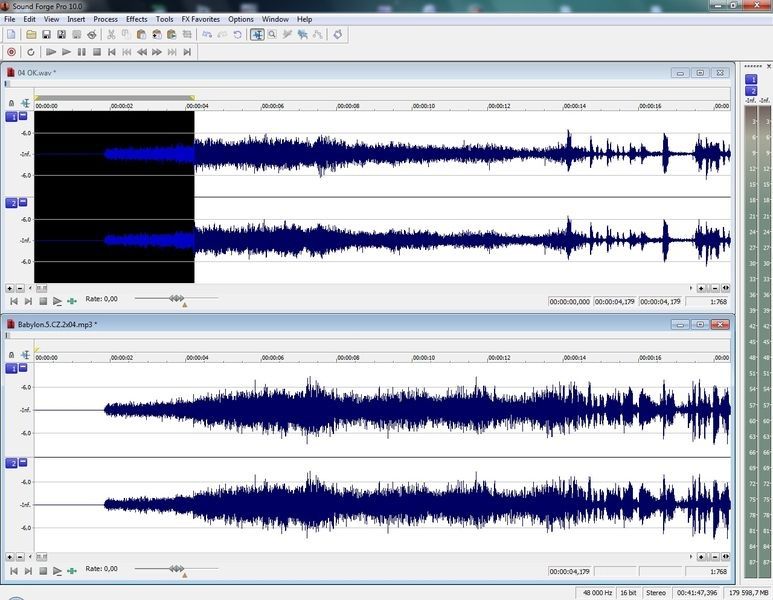Select the Event tool
This screenshot has height=600, width=773.
[x=303, y=35]
